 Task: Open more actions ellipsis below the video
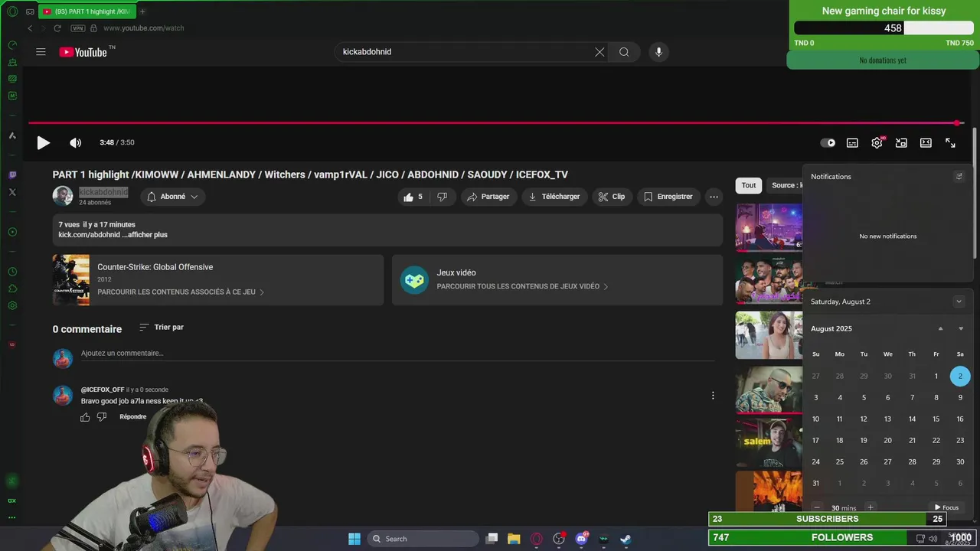pos(714,197)
